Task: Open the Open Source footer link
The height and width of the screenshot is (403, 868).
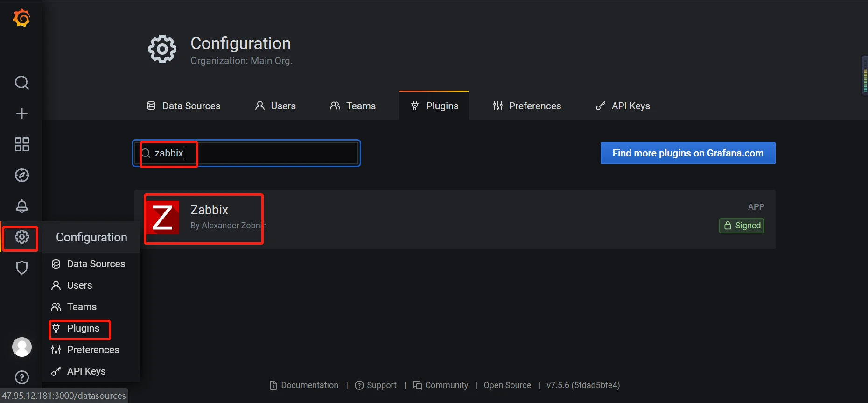Action: click(x=507, y=385)
